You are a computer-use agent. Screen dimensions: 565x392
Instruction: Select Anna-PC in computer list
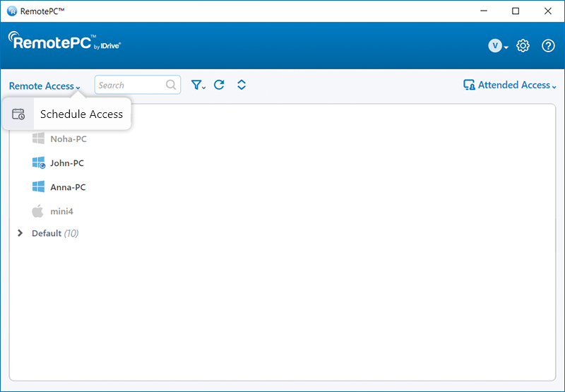click(68, 187)
